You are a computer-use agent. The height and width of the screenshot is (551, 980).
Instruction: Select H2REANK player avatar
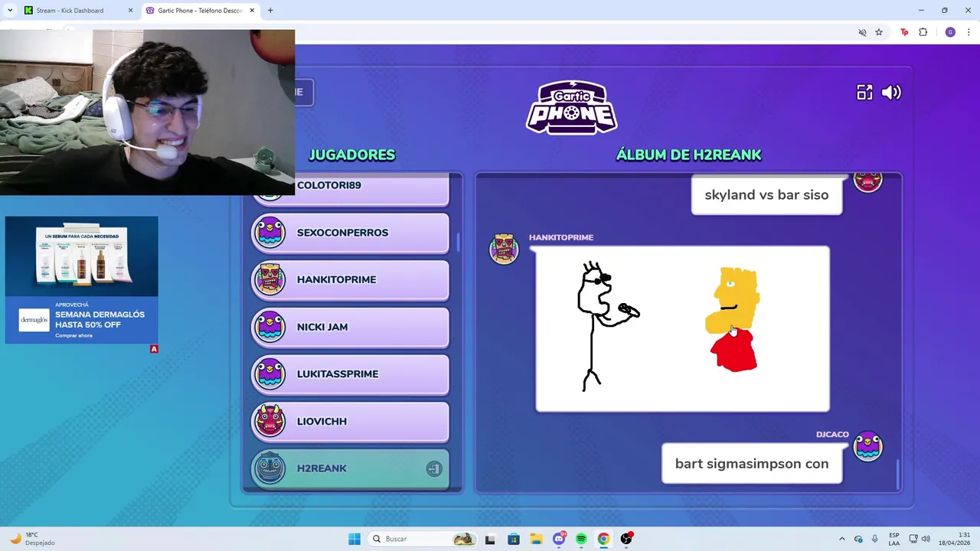click(x=269, y=468)
